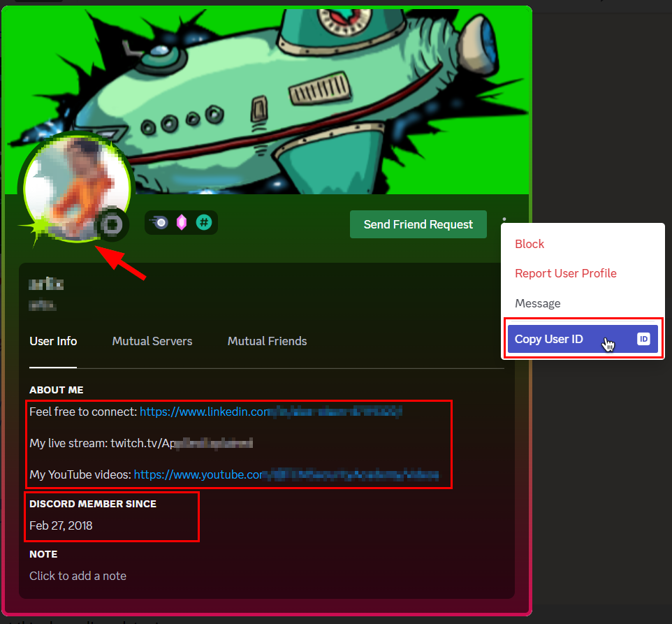Open the YouTube link in About Me
This screenshot has height=624, width=672.
pyautogui.click(x=286, y=475)
